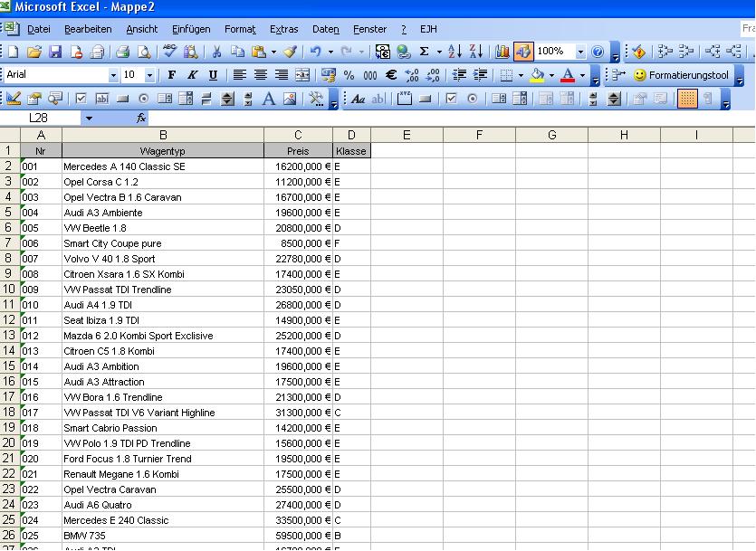Viewport: 756px width, 551px height.
Task: Click the Cut scissors icon
Action: click(x=216, y=52)
